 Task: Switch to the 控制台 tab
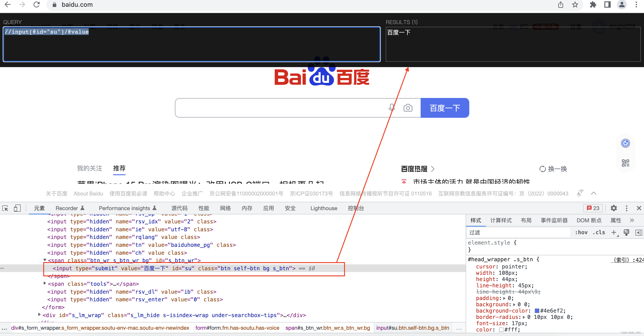coord(356,208)
